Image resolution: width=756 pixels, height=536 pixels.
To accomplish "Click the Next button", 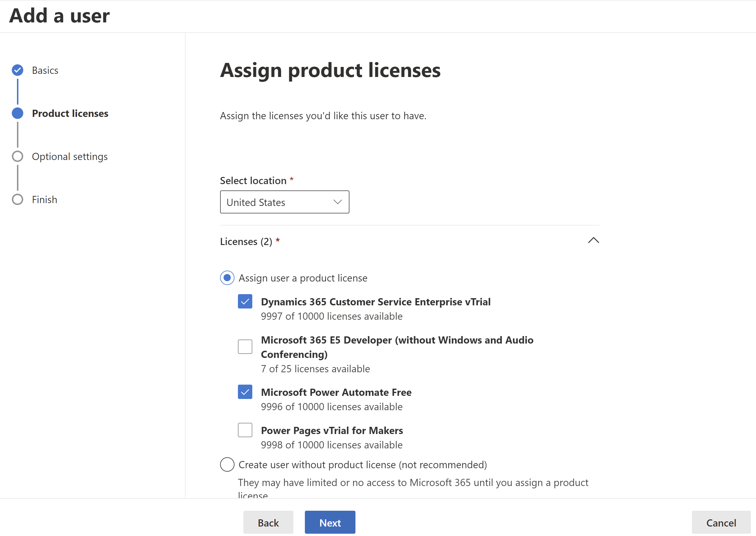I will [330, 522].
